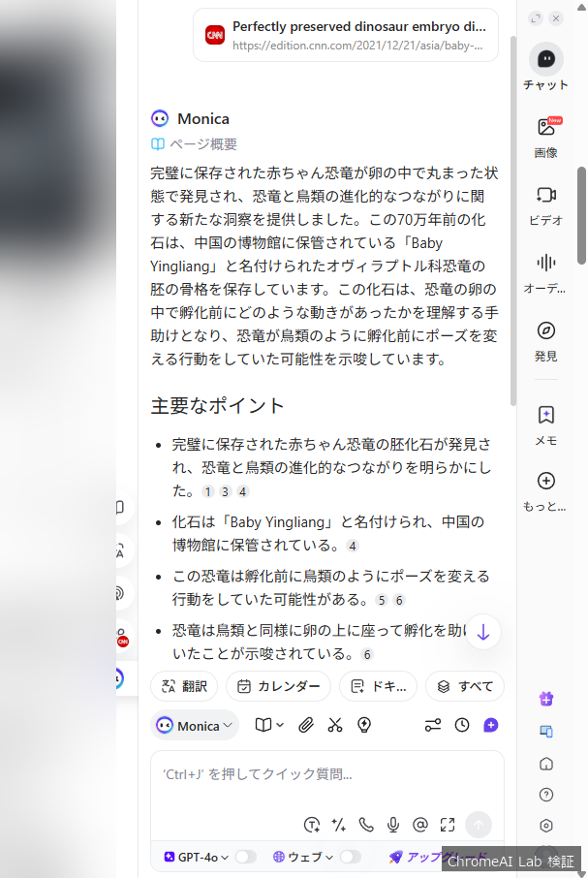This screenshot has height=878, width=588.
Task: Expand input box with fullscreen icon
Action: [448, 825]
